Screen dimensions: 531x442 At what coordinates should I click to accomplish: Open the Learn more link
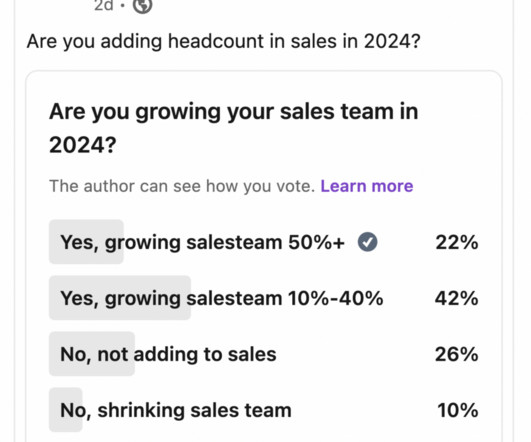tap(367, 186)
